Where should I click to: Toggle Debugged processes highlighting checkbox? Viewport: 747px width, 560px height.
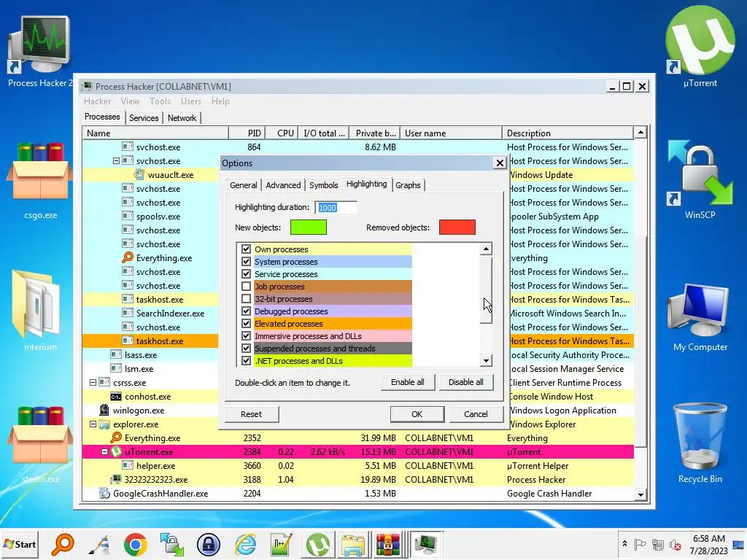pyautogui.click(x=246, y=311)
